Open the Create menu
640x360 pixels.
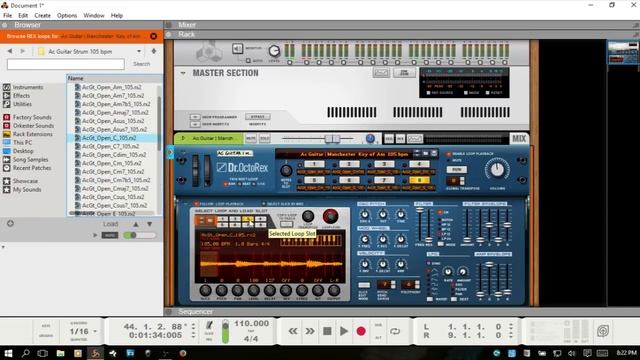click(x=42, y=16)
